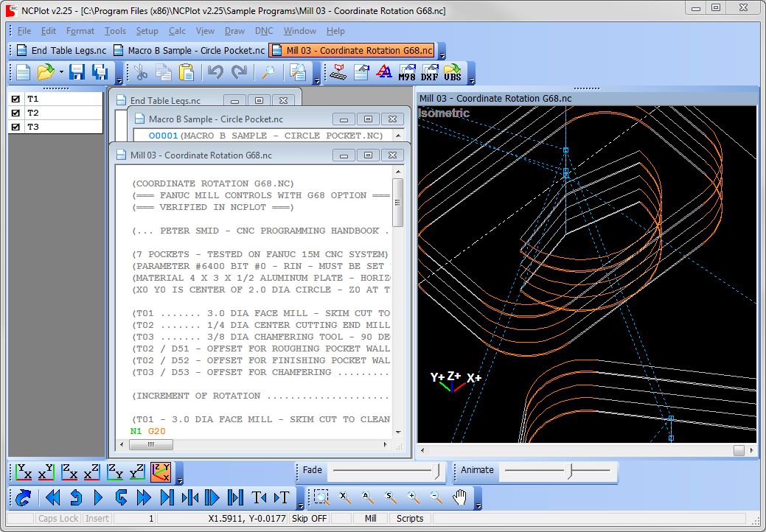The width and height of the screenshot is (766, 532).
Task: Open the DNC menu
Action: pyautogui.click(x=264, y=31)
